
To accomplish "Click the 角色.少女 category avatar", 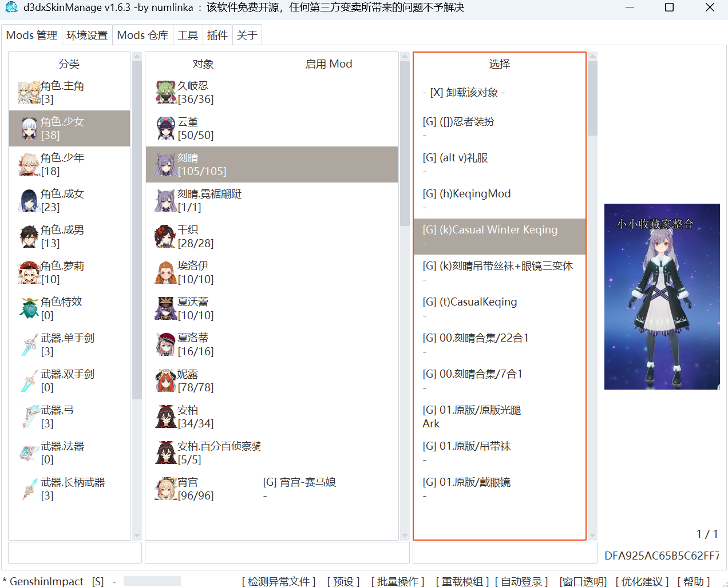I will point(29,129).
